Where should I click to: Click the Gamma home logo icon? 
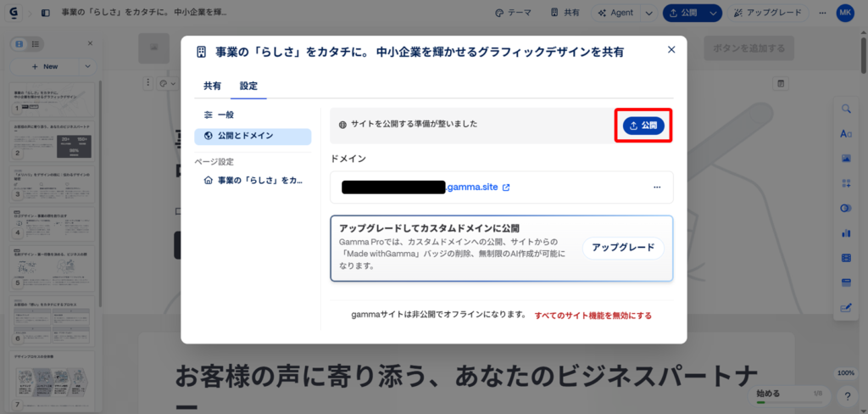(14, 13)
